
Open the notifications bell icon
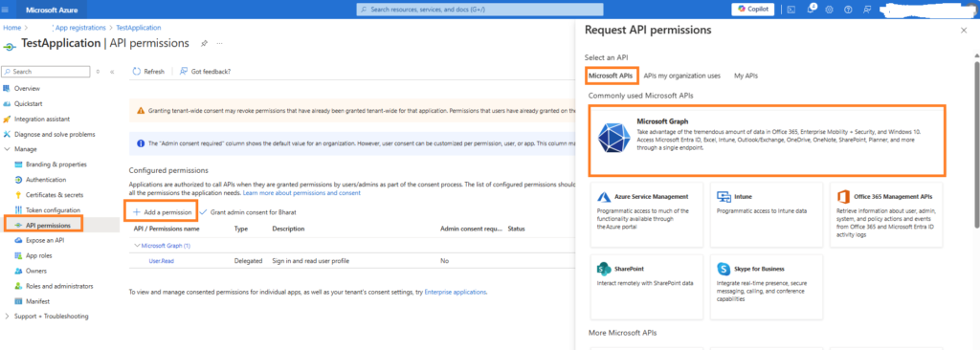pyautogui.click(x=811, y=10)
